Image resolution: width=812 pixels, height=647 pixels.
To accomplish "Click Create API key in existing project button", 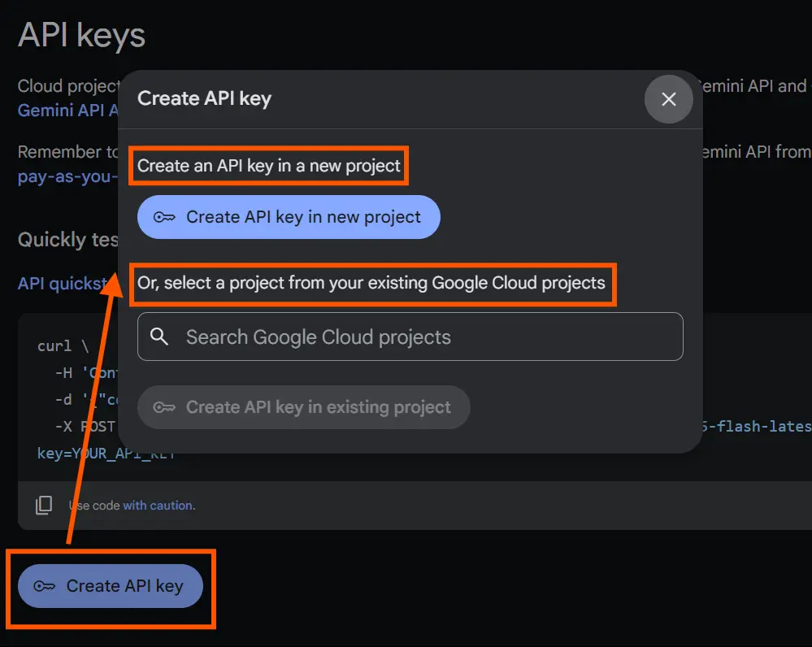I will (x=303, y=407).
